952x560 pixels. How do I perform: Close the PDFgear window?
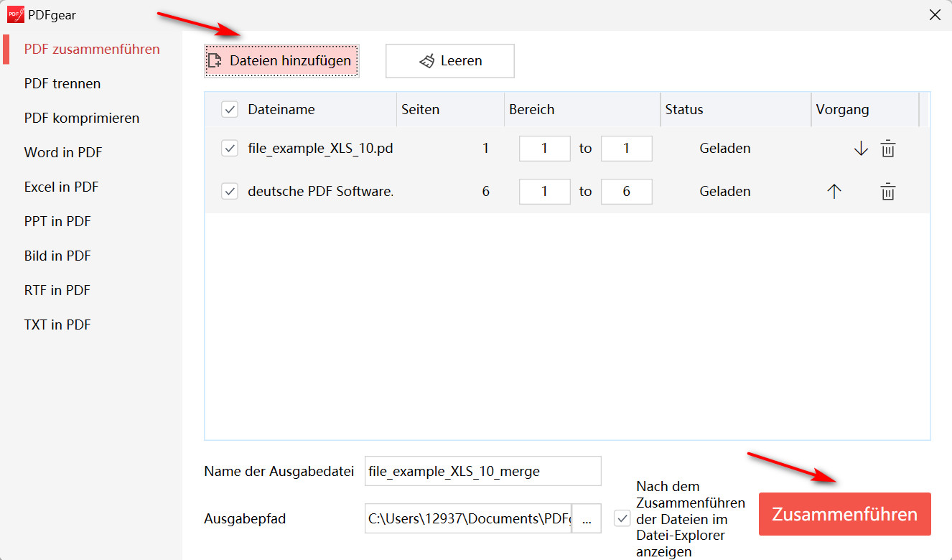pos(935,14)
